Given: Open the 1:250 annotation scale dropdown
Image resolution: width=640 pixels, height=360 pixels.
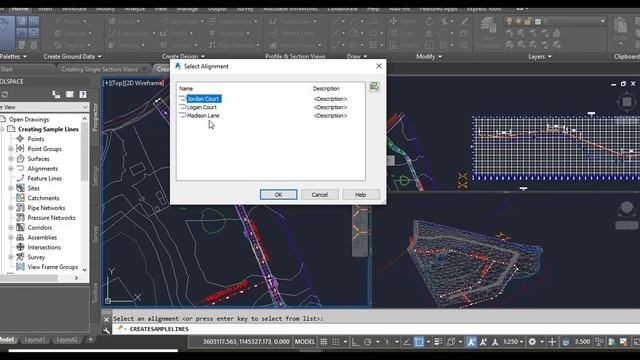Looking at the screenshot, I should (513, 342).
